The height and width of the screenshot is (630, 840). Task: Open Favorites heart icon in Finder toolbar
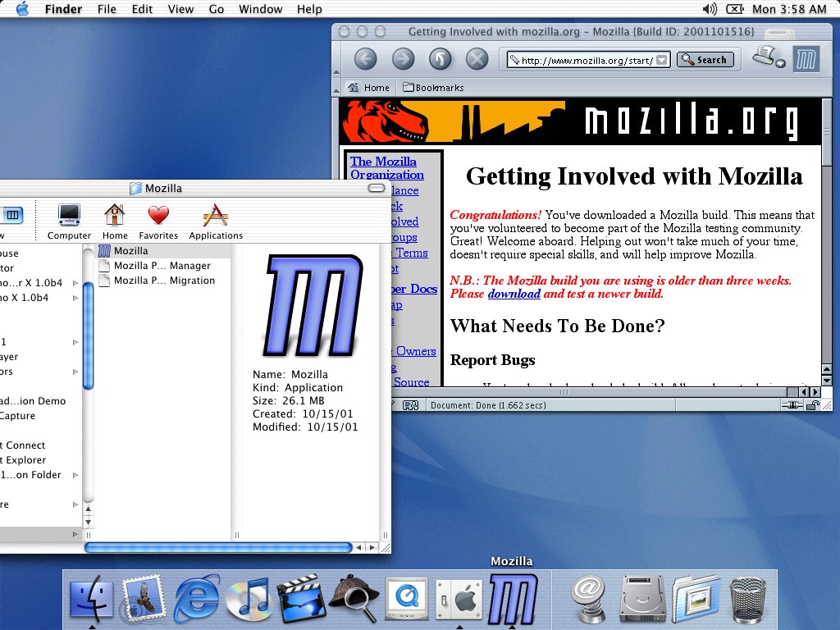tap(158, 221)
